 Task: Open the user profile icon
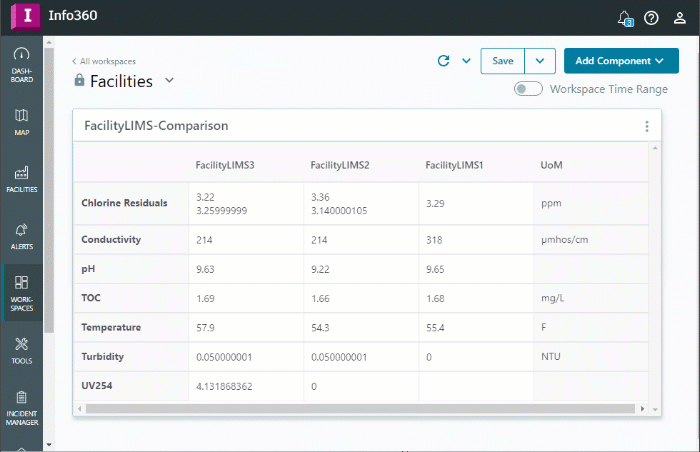coord(680,18)
